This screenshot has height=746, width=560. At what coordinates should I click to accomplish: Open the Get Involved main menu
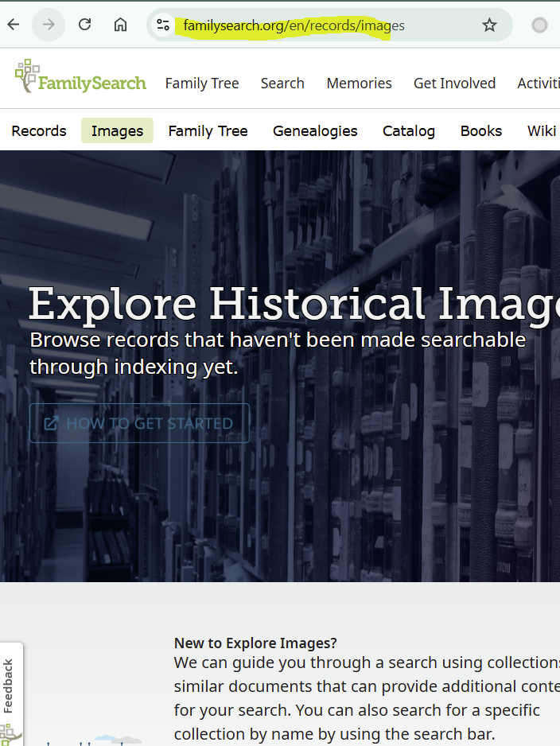point(454,84)
